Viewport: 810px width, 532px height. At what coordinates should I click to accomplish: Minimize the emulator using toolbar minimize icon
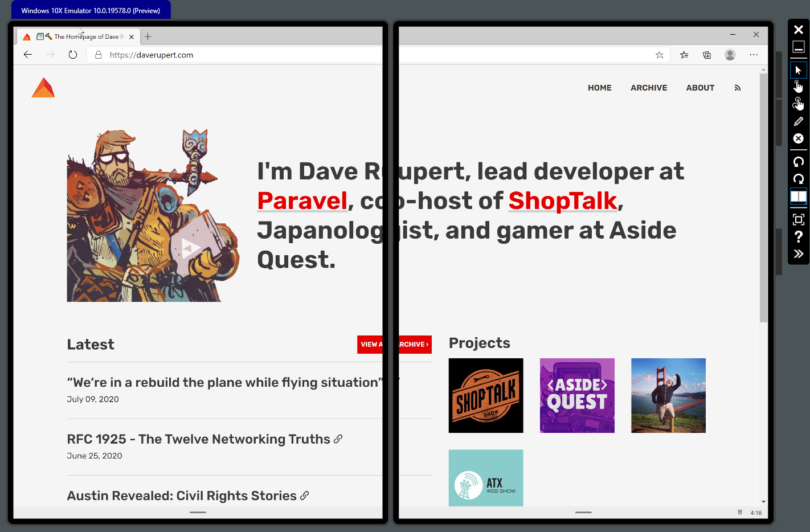tap(798, 47)
